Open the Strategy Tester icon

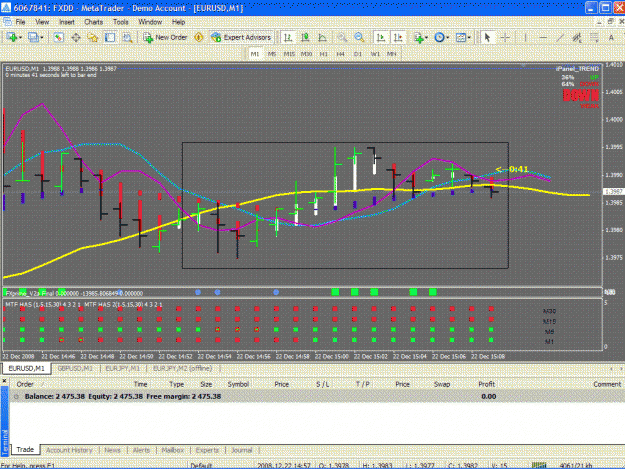pos(127,37)
